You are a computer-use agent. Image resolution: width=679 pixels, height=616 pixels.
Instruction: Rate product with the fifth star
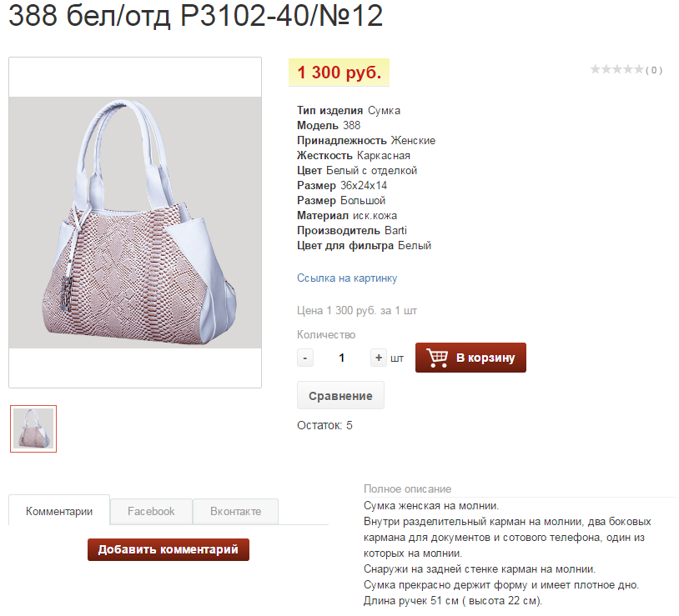pos(639,69)
